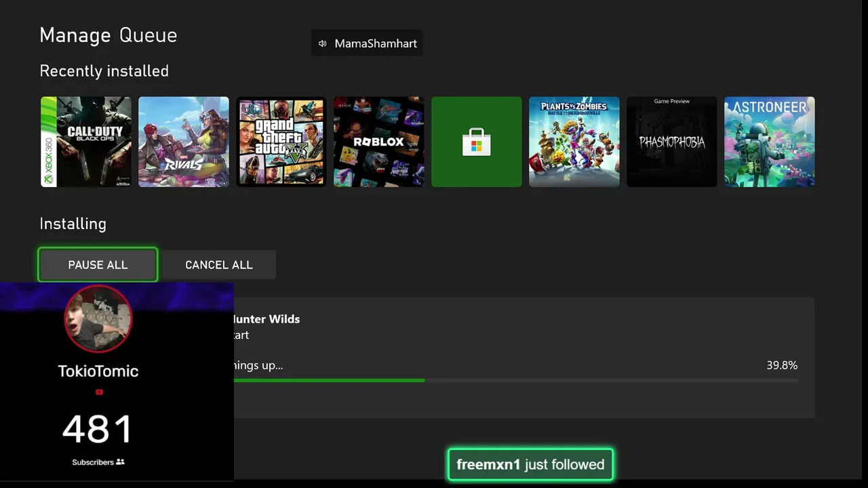
Task: Click the 481 subscriber count
Action: coord(98,429)
